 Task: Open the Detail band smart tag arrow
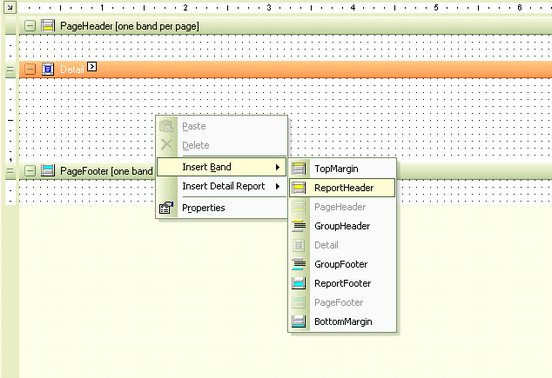(92, 66)
